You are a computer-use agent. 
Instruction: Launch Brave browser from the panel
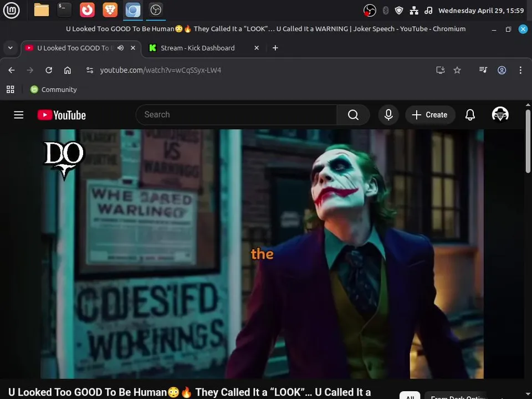coord(110,10)
